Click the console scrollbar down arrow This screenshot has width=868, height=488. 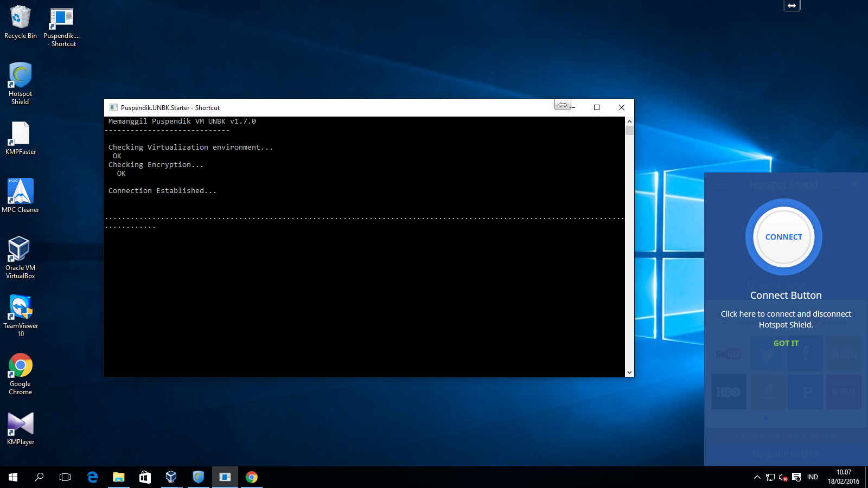[629, 373]
